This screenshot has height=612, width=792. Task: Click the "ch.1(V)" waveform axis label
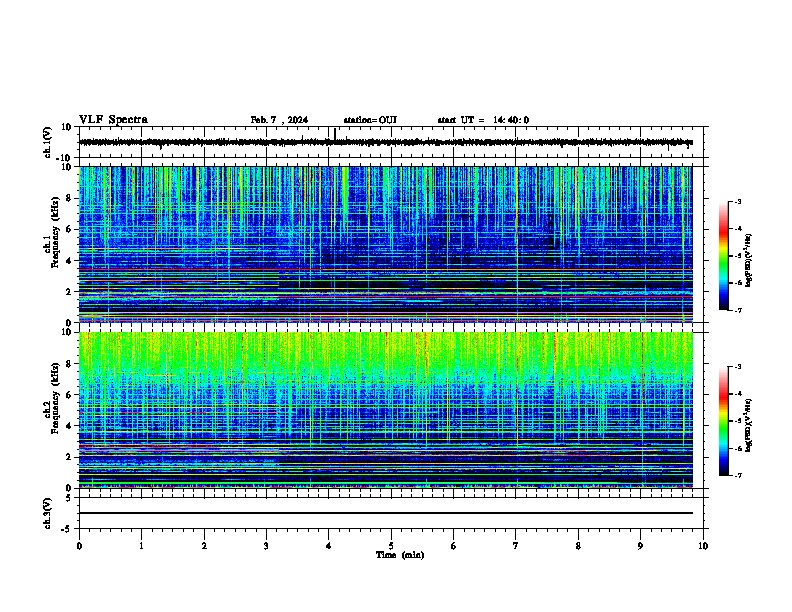[48, 142]
